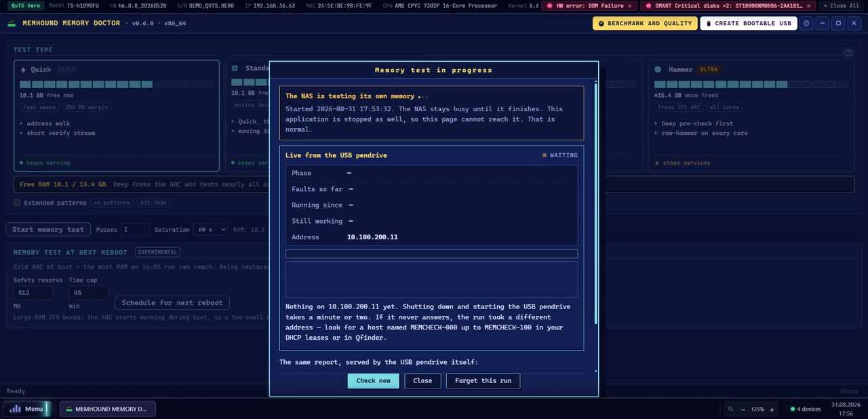Image resolution: width=868 pixels, height=419 pixels.
Task: Click the Quick test lightning icon
Action: coord(24,69)
